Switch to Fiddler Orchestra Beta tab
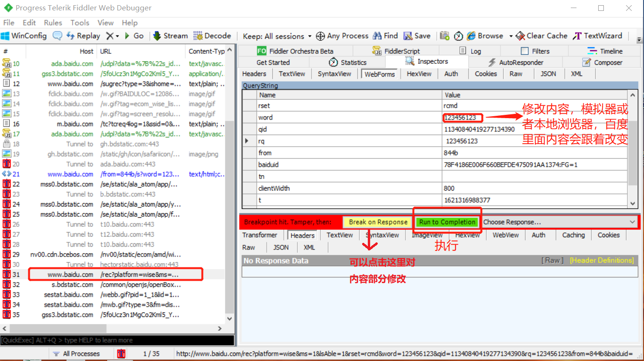Screen dimensions: 644x361 click(295, 51)
